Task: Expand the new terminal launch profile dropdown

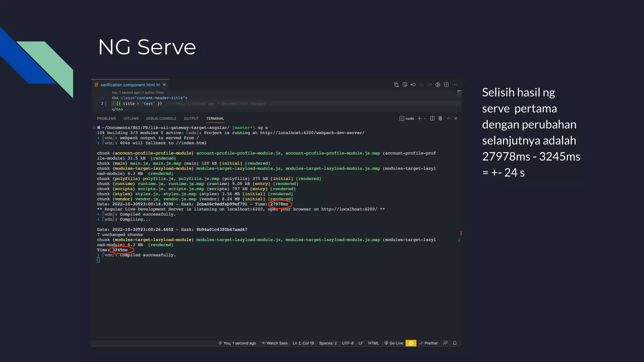Action: [425, 118]
